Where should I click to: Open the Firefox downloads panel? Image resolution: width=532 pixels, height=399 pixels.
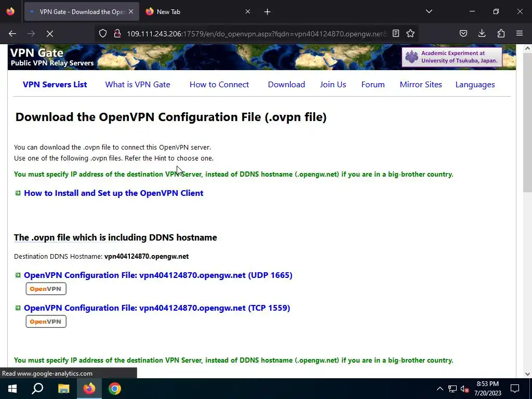point(482,33)
